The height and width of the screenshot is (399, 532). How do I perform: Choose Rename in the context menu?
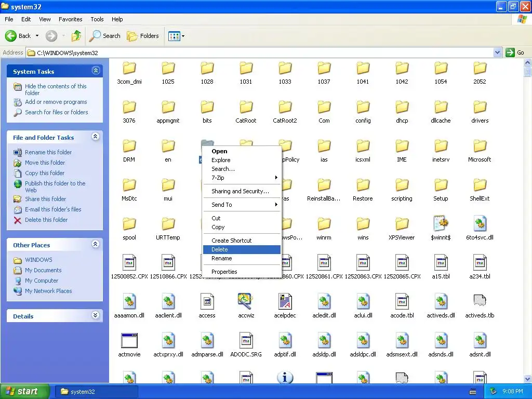[242, 258]
